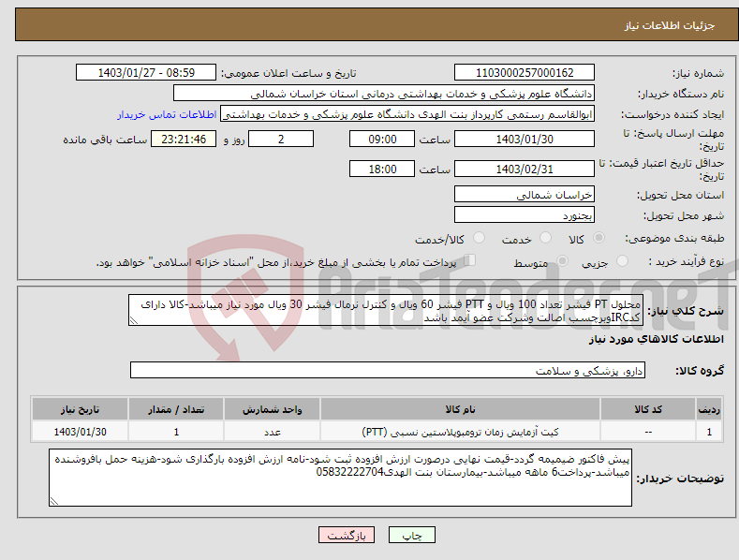The image size is (739, 560).
Task: Toggle the اسناد خزانه اسلامی payment checkbox
Action: click(469, 260)
